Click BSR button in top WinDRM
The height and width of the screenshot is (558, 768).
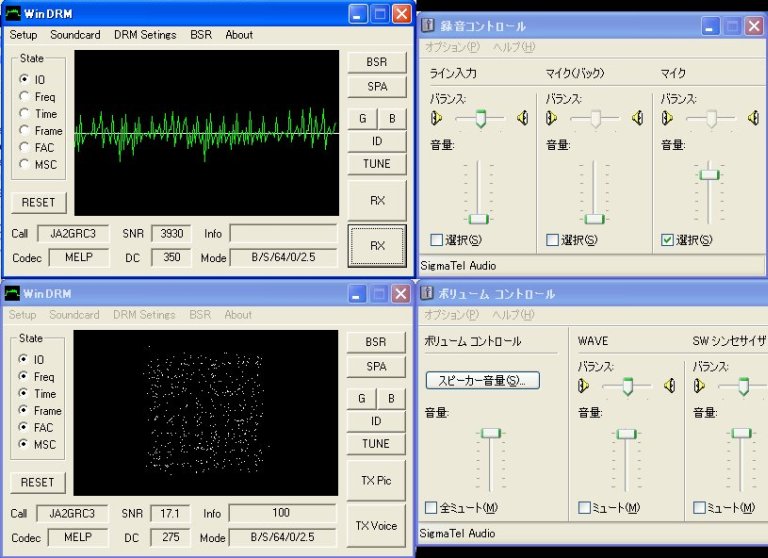click(377, 62)
